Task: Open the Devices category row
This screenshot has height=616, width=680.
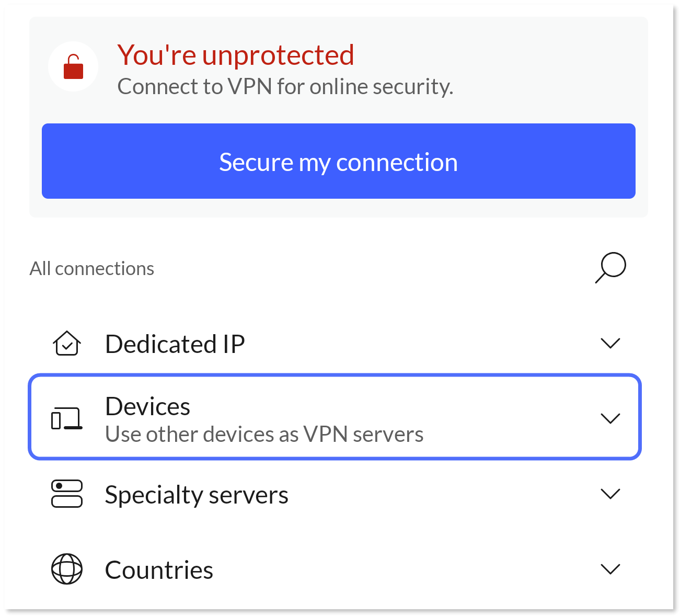Action: point(335,417)
